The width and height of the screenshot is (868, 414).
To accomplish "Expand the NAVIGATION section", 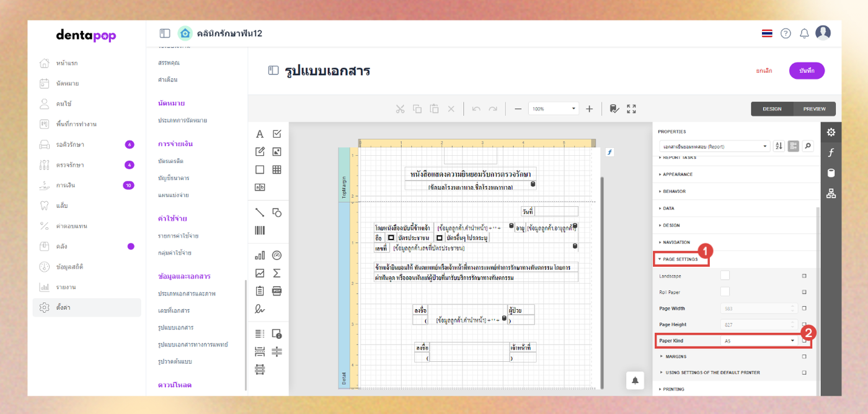I will (x=673, y=242).
